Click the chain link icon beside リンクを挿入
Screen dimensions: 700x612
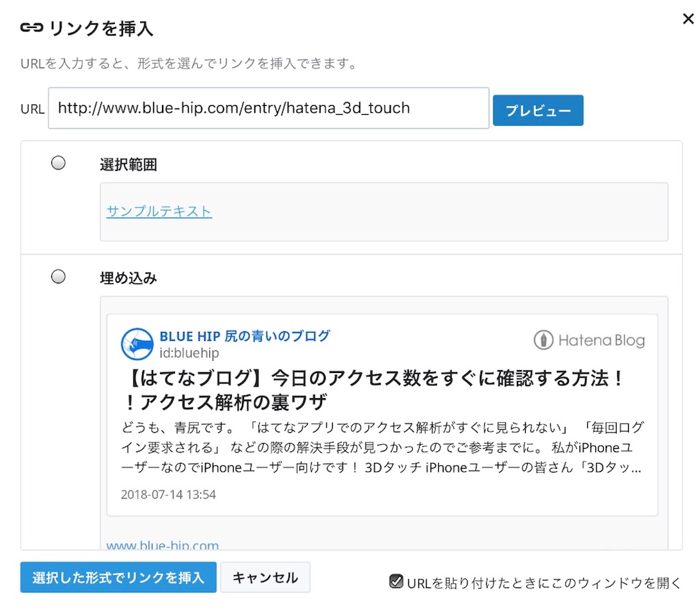point(31,27)
